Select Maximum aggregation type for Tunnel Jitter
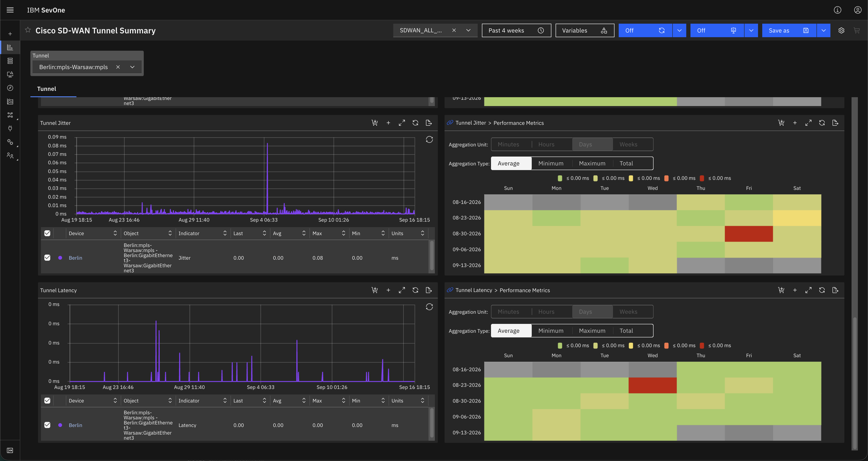The width and height of the screenshot is (868, 461). (592, 163)
